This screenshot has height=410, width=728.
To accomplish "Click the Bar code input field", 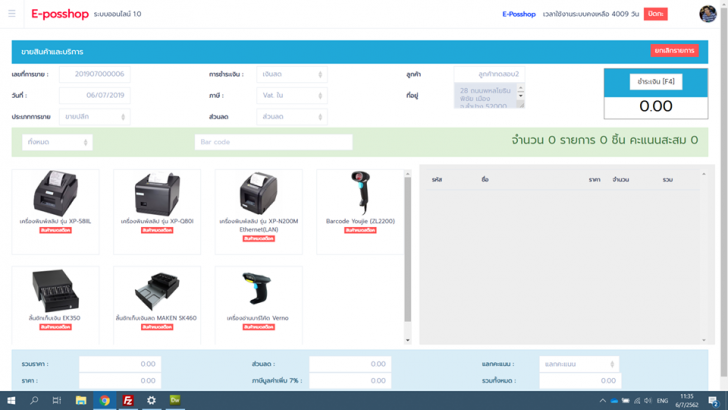I will point(273,142).
